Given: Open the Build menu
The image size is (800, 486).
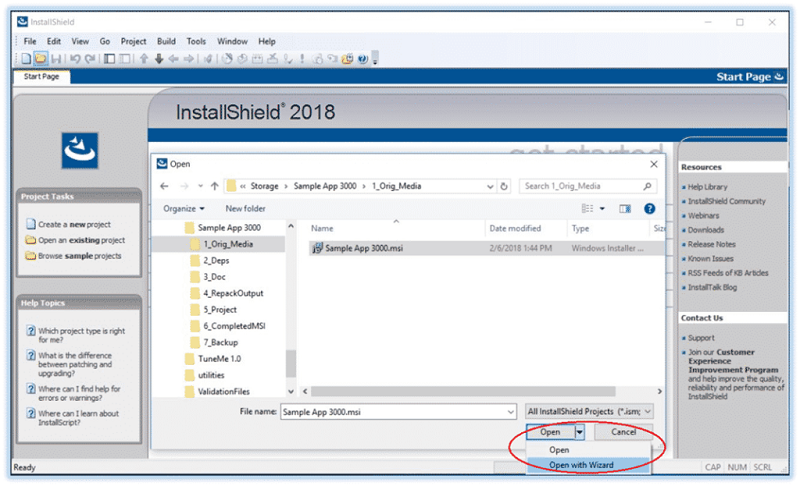Looking at the screenshot, I should [x=166, y=41].
